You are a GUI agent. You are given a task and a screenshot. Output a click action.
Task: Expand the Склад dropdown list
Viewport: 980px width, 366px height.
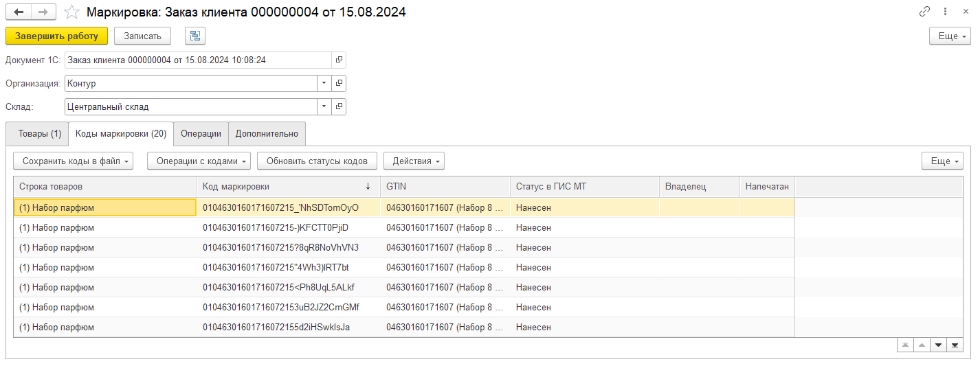pos(324,106)
